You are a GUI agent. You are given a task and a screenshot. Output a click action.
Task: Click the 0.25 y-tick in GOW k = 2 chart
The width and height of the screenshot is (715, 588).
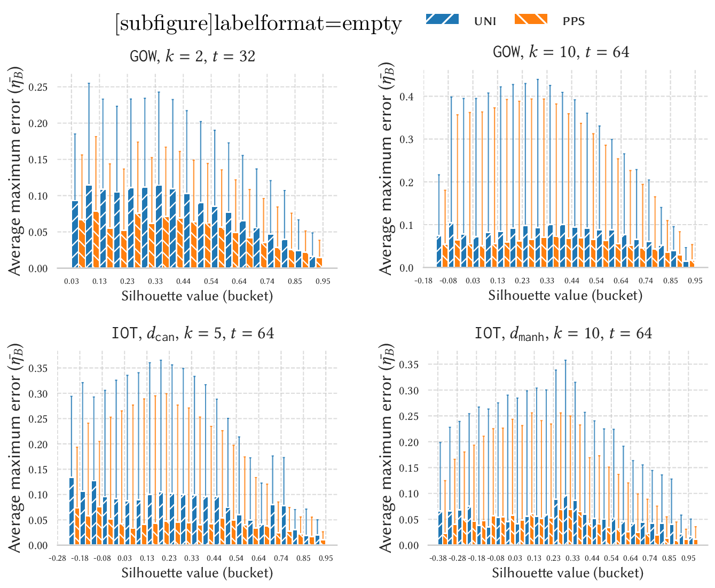[x=39, y=87]
